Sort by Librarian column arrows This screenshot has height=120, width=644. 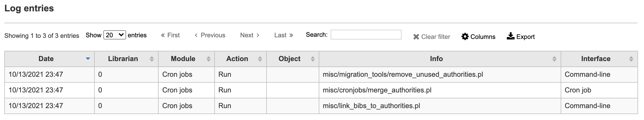pos(152,59)
